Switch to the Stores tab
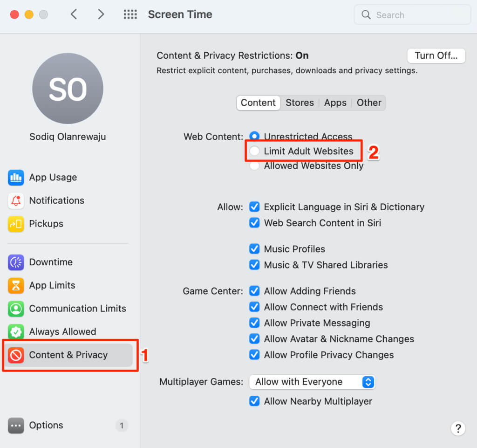The height and width of the screenshot is (448, 477). pos(300,103)
